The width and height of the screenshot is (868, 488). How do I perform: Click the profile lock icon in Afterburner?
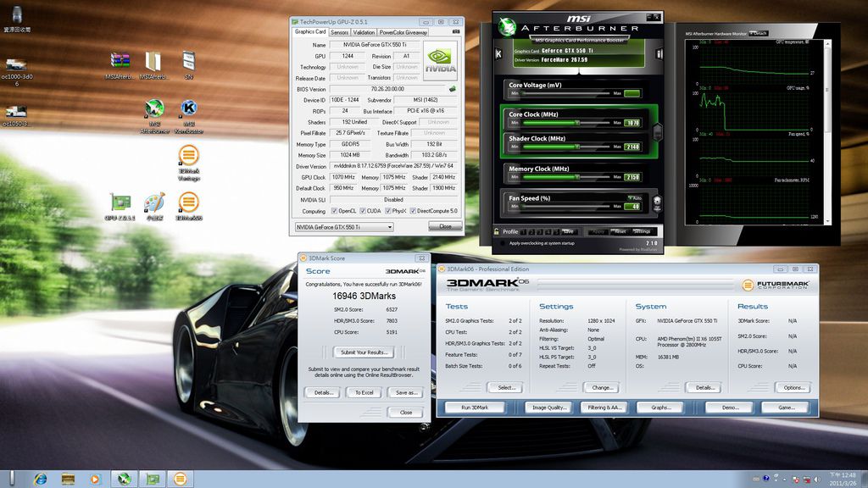[497, 231]
